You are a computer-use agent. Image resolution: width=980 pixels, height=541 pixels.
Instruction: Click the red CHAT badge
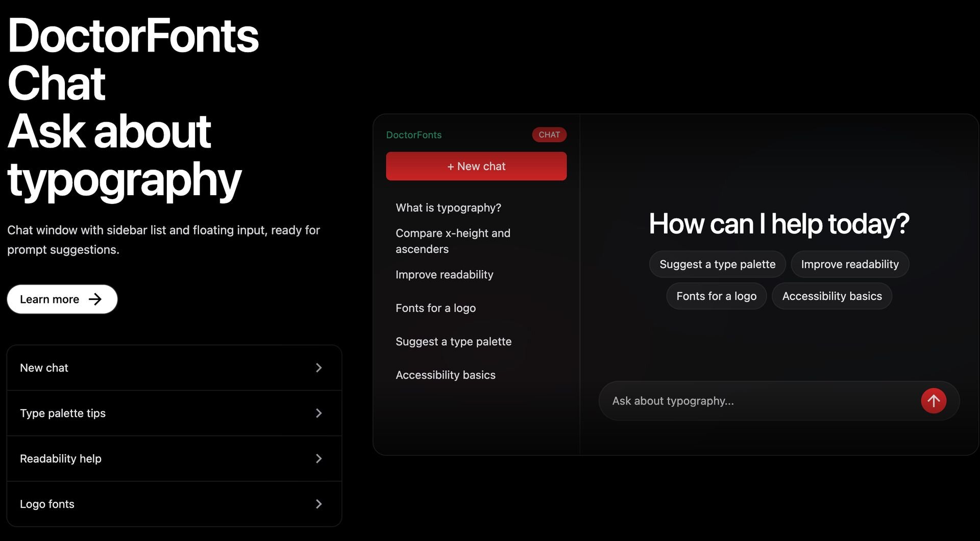click(549, 135)
